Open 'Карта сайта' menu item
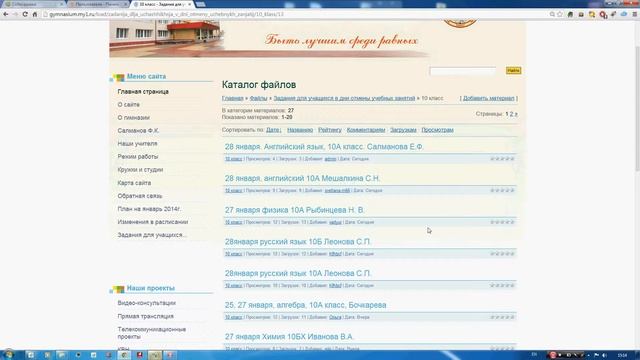 [134, 183]
